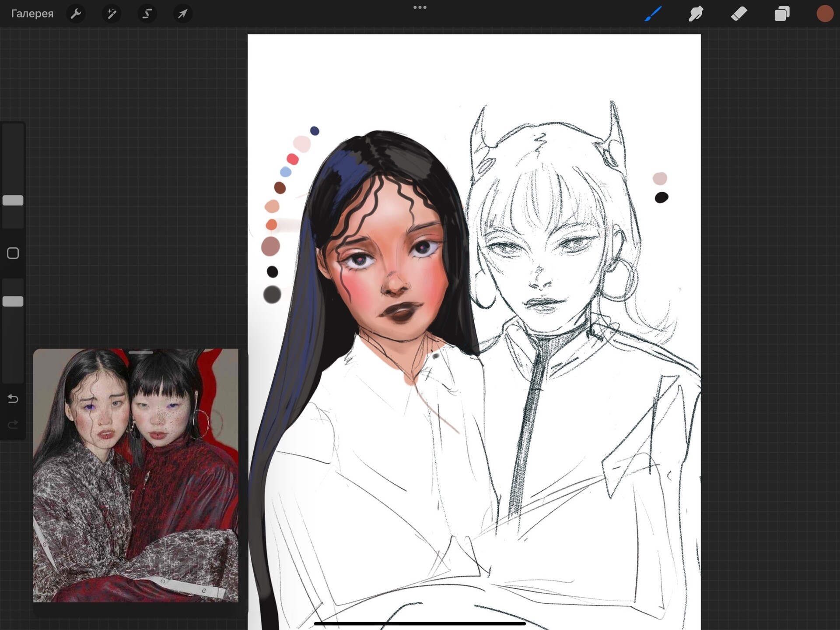Tap the Redo arrow in the sidebar
840x630 pixels.
pos(13,424)
